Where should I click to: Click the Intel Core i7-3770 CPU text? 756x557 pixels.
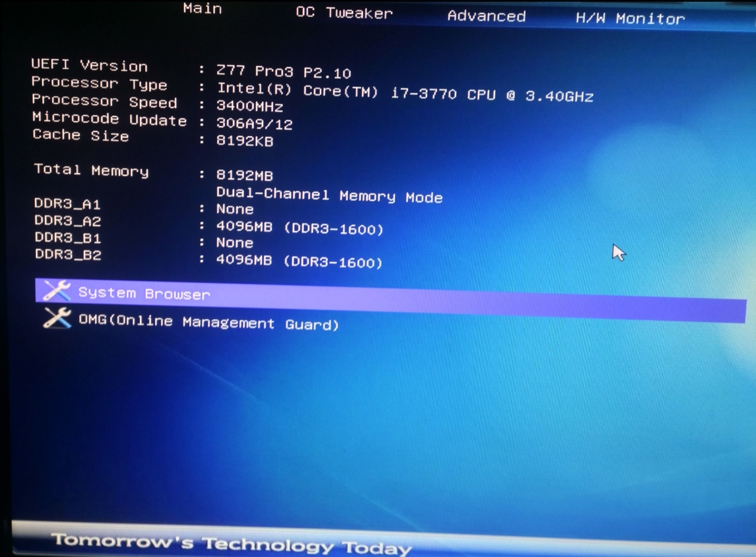(x=405, y=92)
